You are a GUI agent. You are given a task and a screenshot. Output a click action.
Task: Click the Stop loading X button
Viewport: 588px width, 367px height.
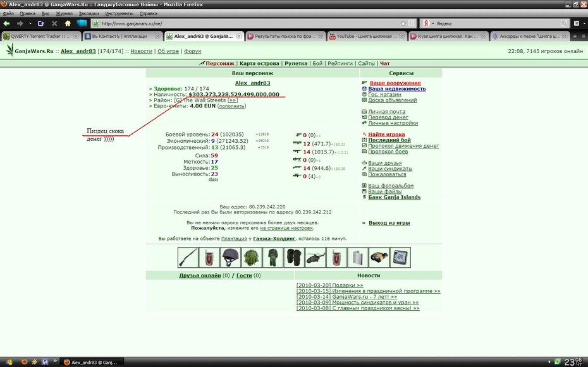pyautogui.click(x=54, y=23)
